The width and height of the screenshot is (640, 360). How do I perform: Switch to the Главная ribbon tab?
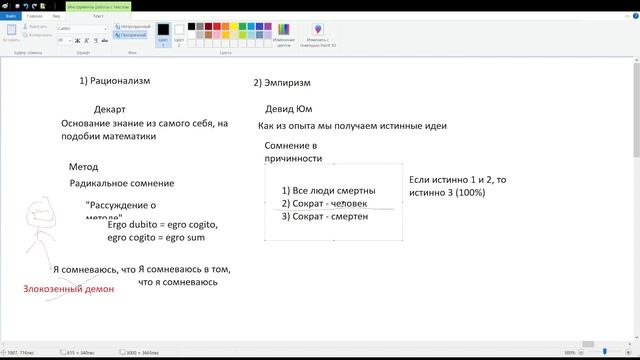pos(34,16)
